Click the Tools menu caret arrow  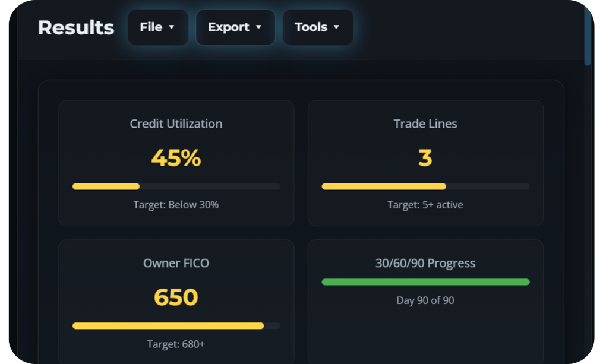click(336, 27)
